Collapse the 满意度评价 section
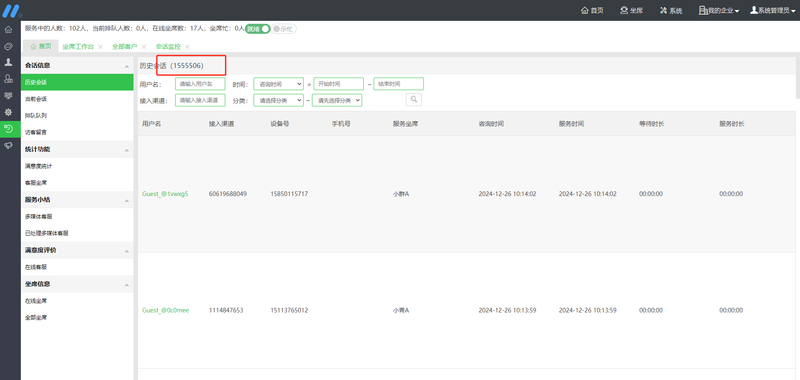Image resolution: width=800 pixels, height=380 pixels. [x=127, y=251]
